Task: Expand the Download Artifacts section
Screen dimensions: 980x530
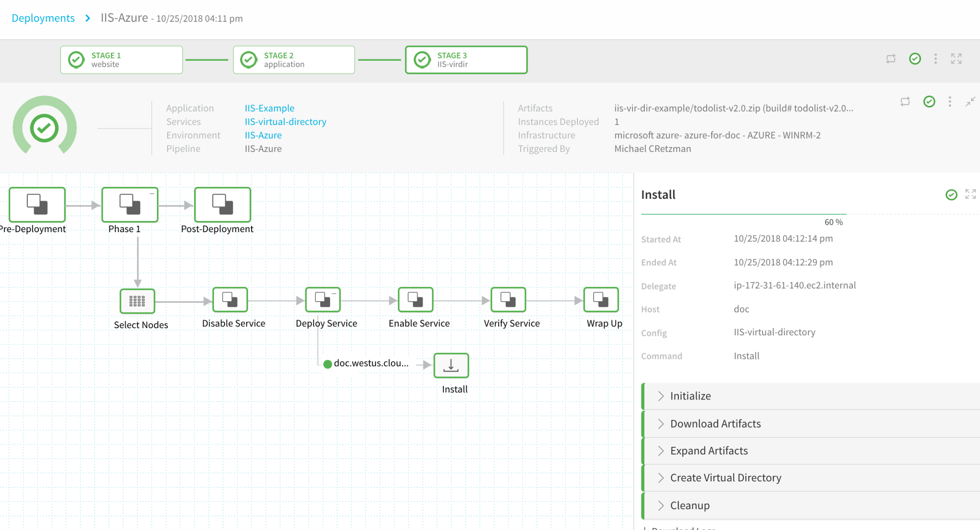Action: 811,424
